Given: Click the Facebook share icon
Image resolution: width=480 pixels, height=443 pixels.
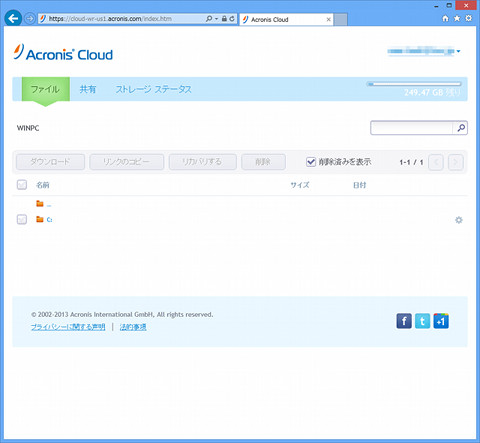Looking at the screenshot, I should [x=404, y=321].
